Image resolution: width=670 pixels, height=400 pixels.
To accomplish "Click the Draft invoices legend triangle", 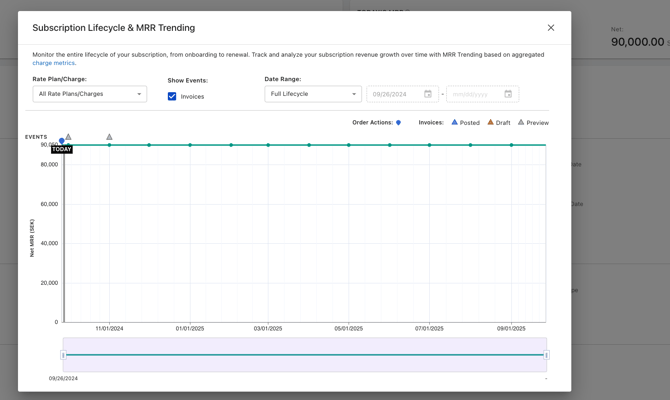I will 490,122.
